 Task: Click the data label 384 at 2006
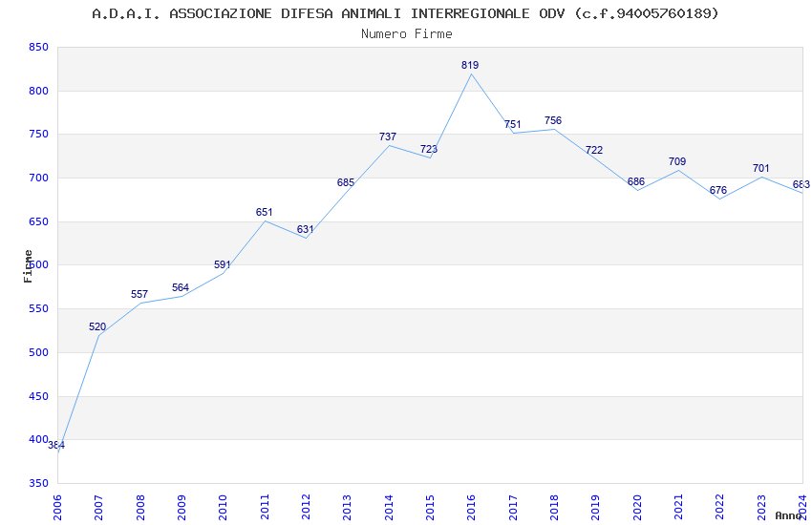pos(56,446)
